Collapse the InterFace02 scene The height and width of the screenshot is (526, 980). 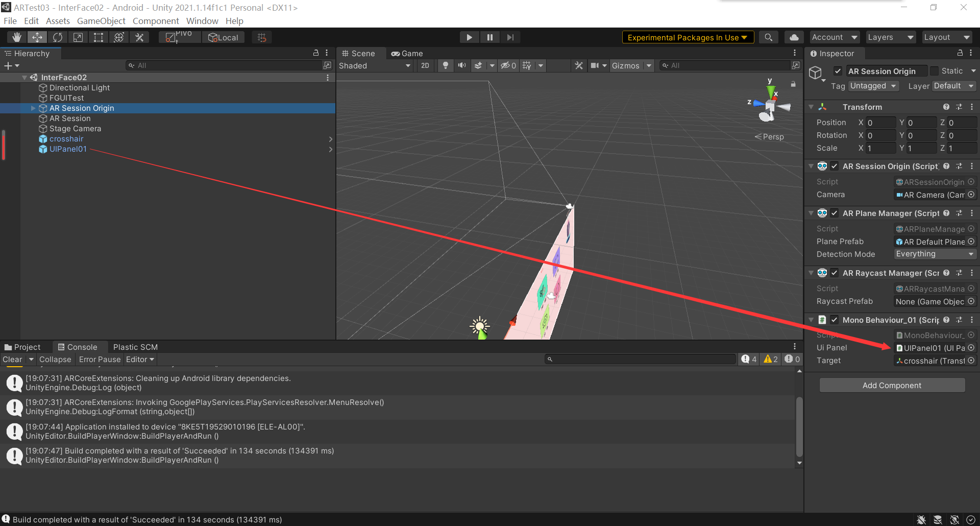(x=24, y=78)
